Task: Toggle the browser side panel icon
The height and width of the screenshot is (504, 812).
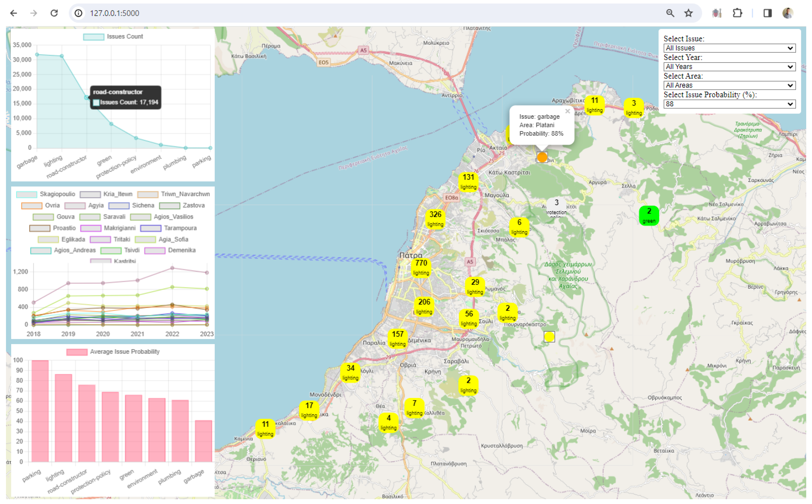Action: pos(767,13)
